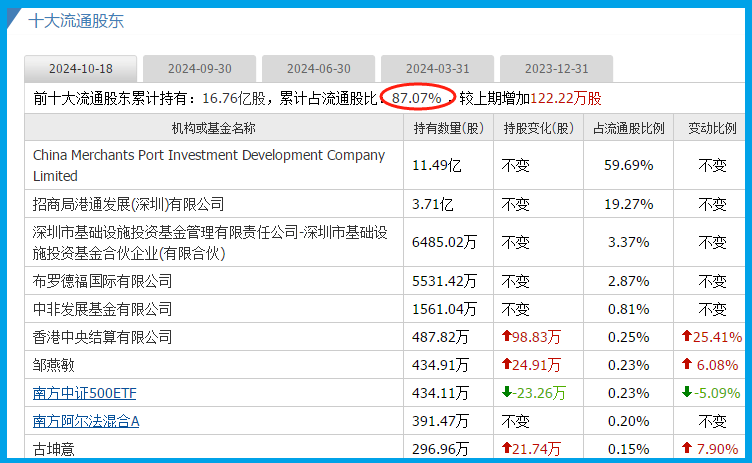Viewport: 752px width, 463px height.
Task: Select the 古坤意 shareholder name
Action: tap(54, 450)
